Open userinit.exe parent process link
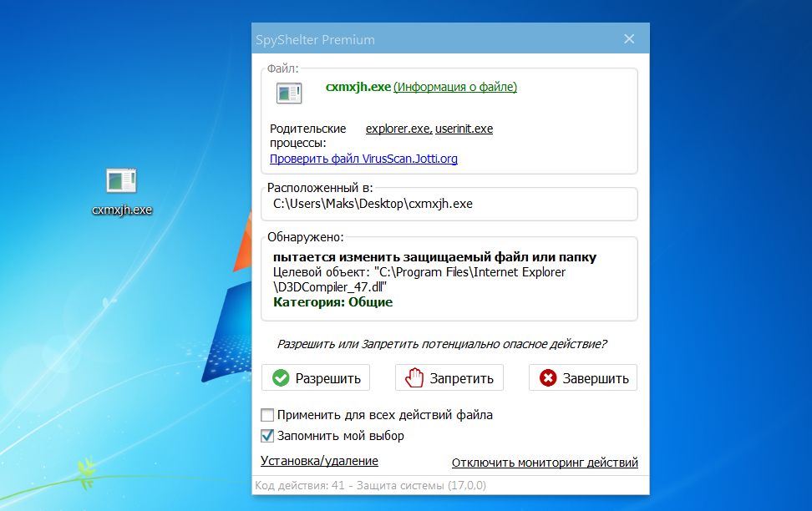 [464, 129]
